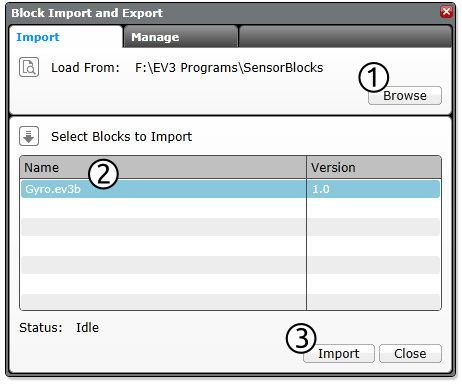
Task: Open the Browse file dialog
Action: (x=405, y=96)
